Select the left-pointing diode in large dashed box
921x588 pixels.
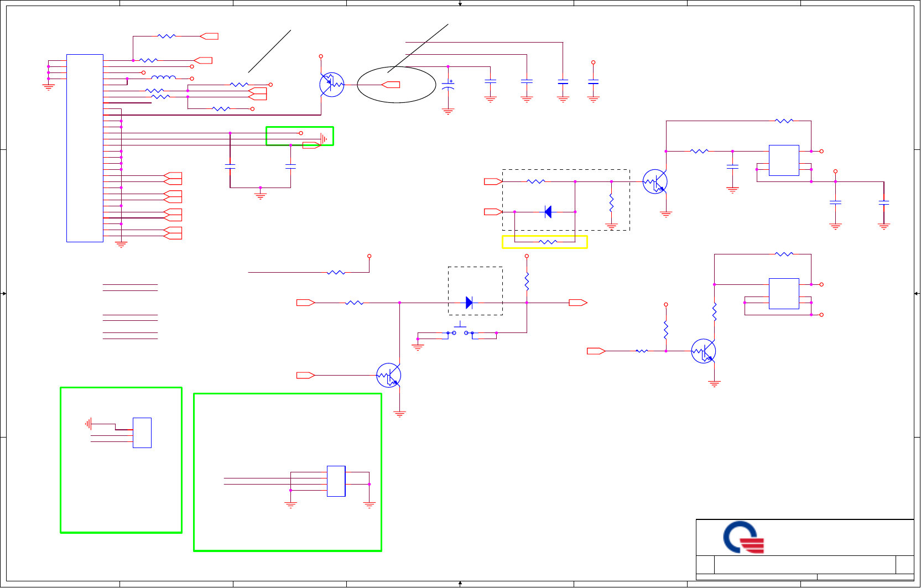pos(548,212)
